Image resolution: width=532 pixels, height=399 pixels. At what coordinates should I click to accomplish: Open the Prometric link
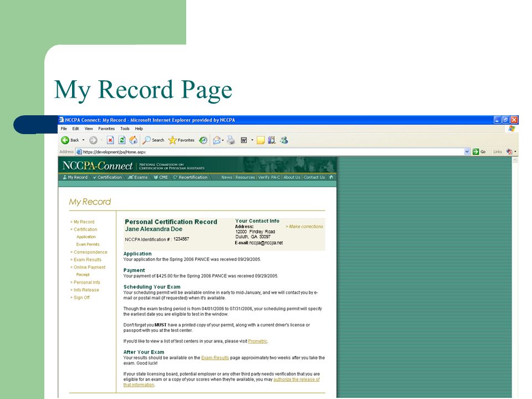(x=258, y=341)
